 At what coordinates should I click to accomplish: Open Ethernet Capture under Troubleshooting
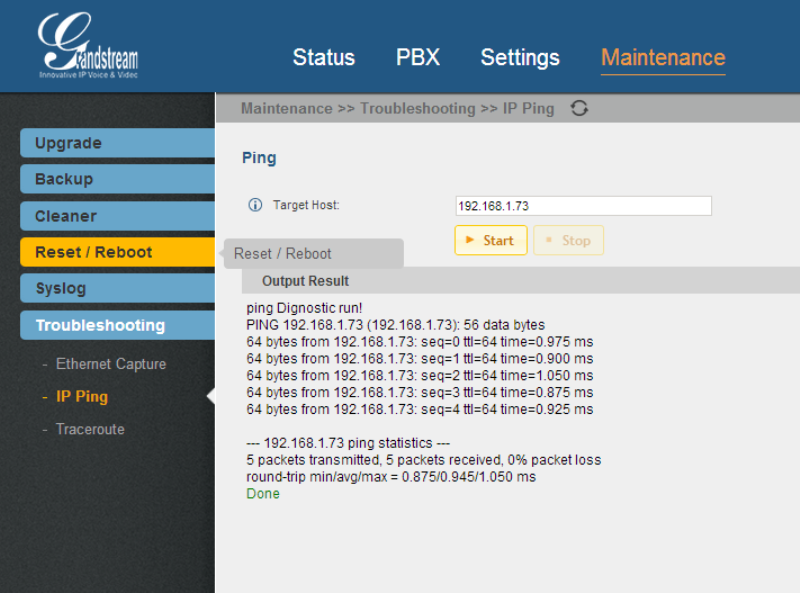111,364
